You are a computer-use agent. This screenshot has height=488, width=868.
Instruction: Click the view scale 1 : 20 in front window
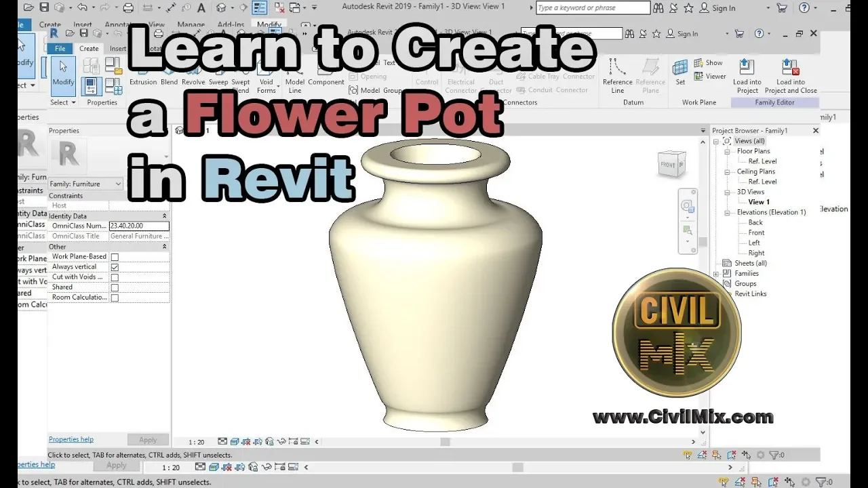(197, 442)
